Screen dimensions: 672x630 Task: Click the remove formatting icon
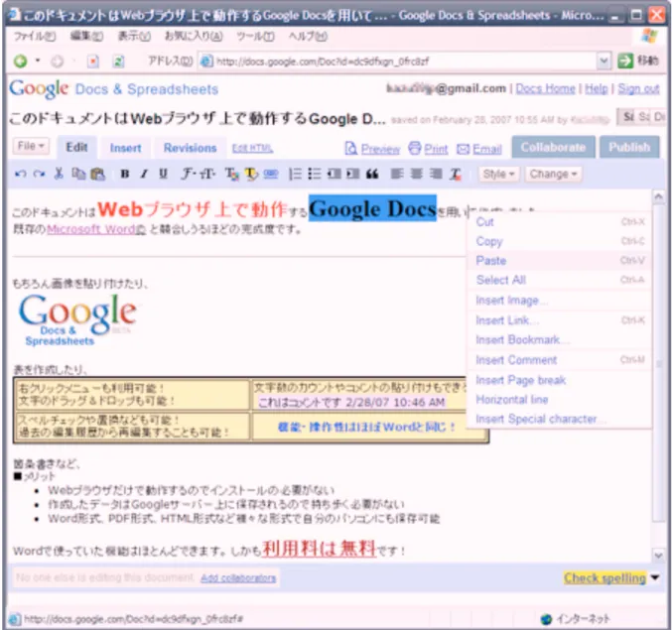pyautogui.click(x=456, y=174)
